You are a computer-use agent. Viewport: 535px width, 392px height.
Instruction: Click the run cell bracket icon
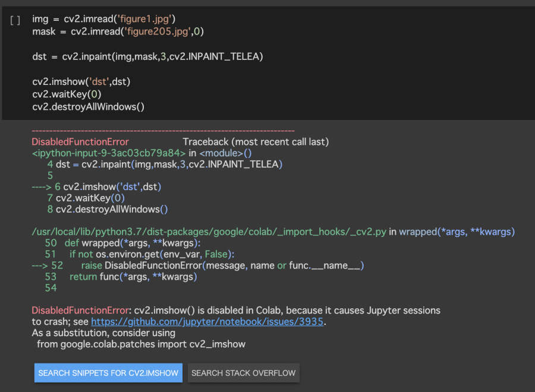(x=15, y=20)
